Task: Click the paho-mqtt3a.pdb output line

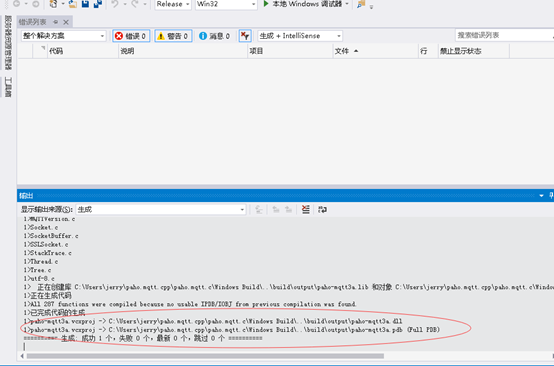Action: pos(231,330)
